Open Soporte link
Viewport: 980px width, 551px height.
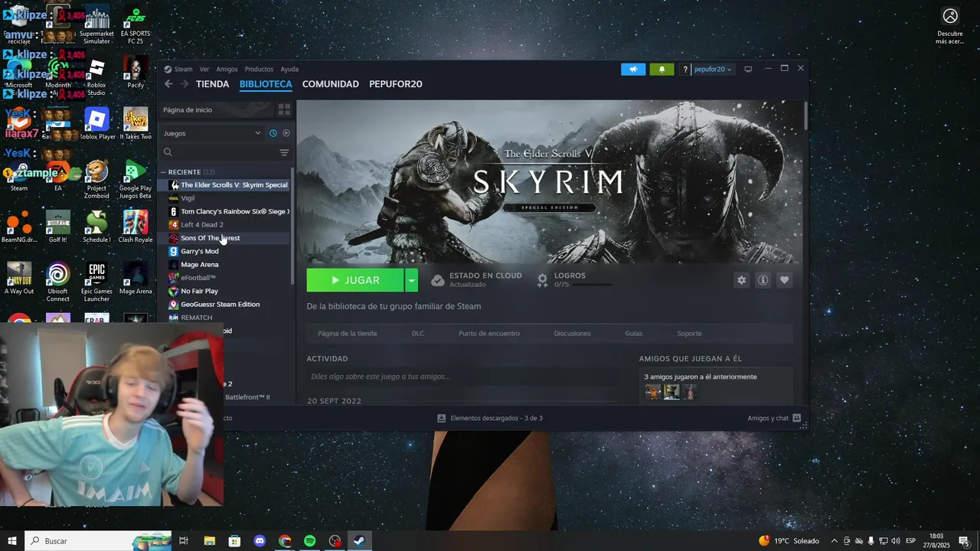689,334
